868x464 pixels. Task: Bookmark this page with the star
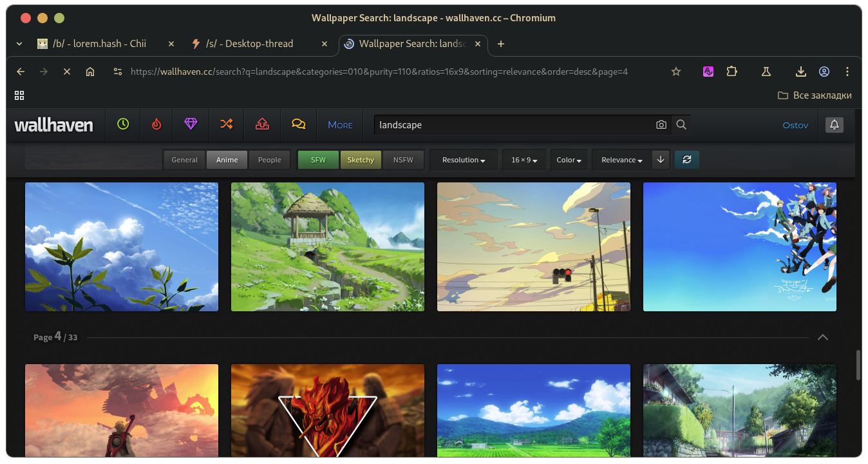(676, 72)
